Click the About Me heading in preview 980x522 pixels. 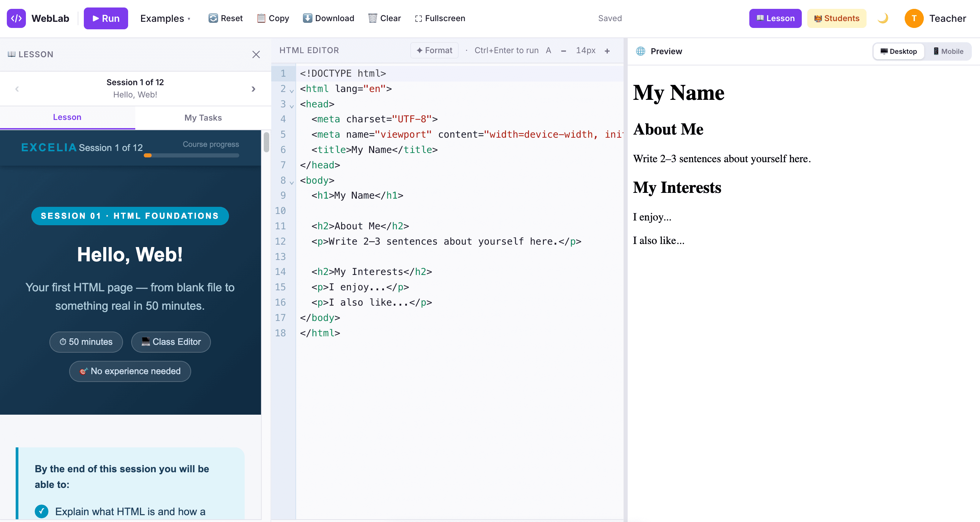click(668, 129)
